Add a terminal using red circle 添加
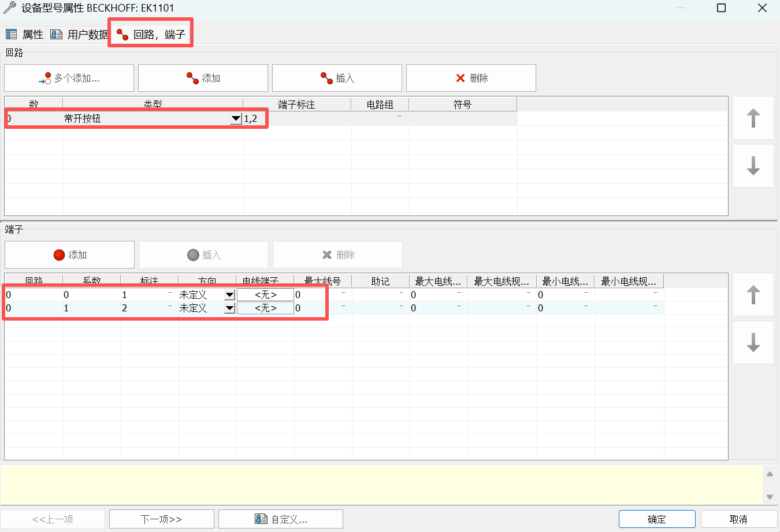This screenshot has width=780, height=532. pyautogui.click(x=69, y=255)
